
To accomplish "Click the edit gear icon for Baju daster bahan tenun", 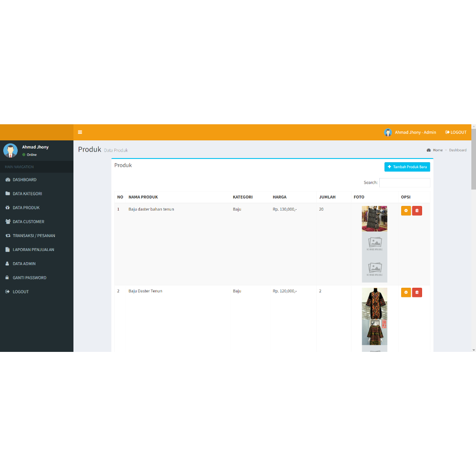I will (x=406, y=211).
